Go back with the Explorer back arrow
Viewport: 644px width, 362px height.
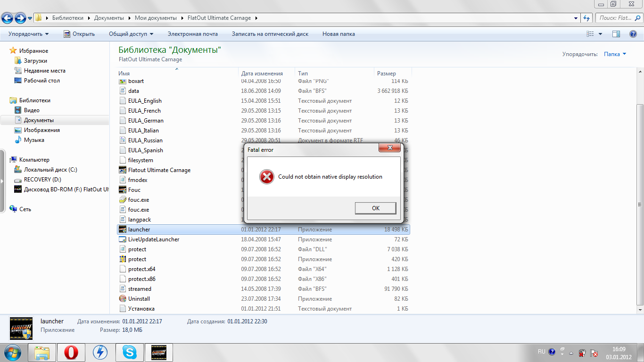click(8, 18)
